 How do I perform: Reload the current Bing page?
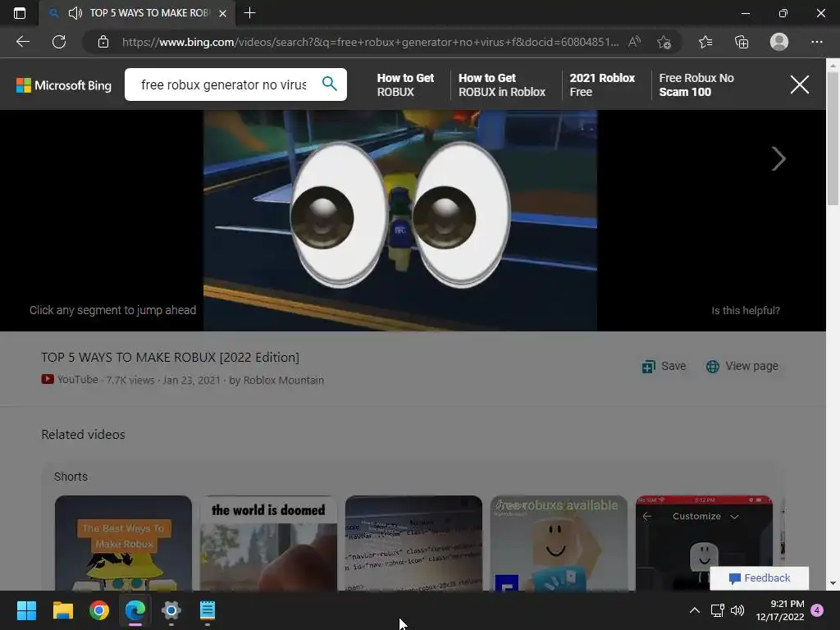click(x=59, y=42)
